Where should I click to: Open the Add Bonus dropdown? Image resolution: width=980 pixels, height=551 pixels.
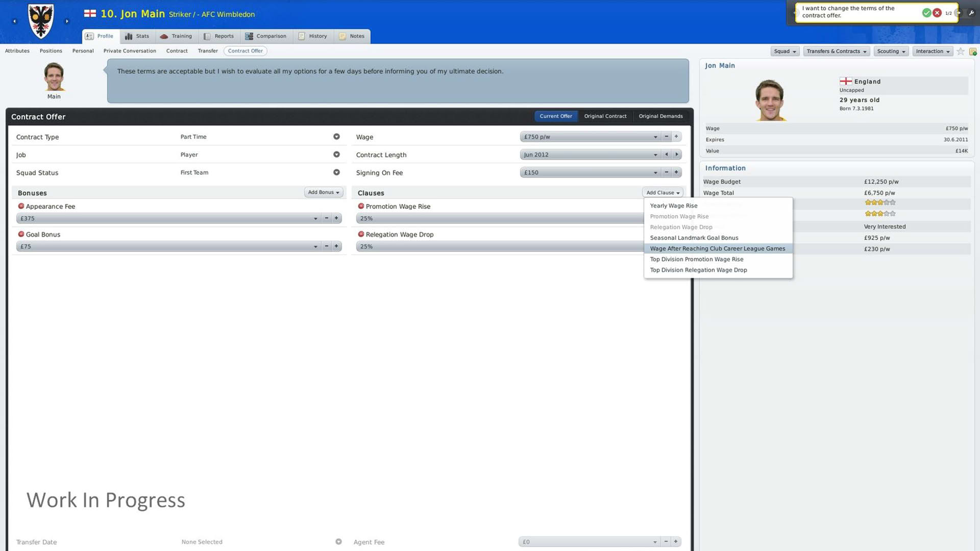click(x=324, y=192)
